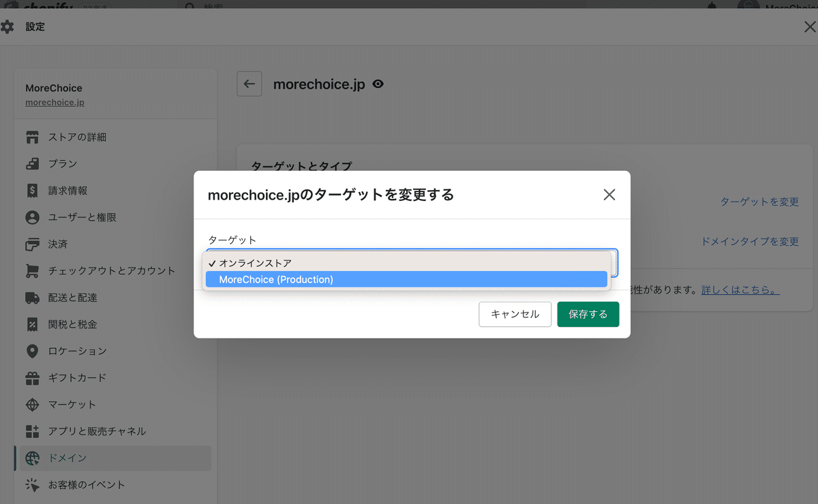Close the settings page with top-right X
This screenshot has width=818, height=504.
(810, 27)
